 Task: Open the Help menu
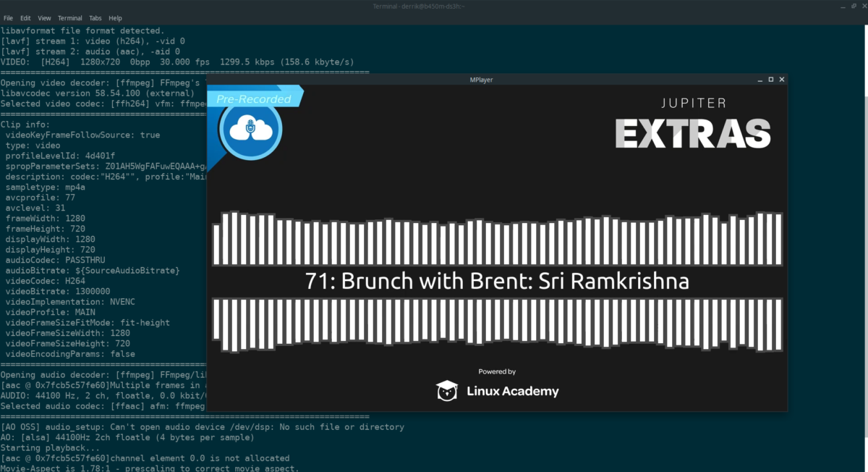pyautogui.click(x=114, y=17)
